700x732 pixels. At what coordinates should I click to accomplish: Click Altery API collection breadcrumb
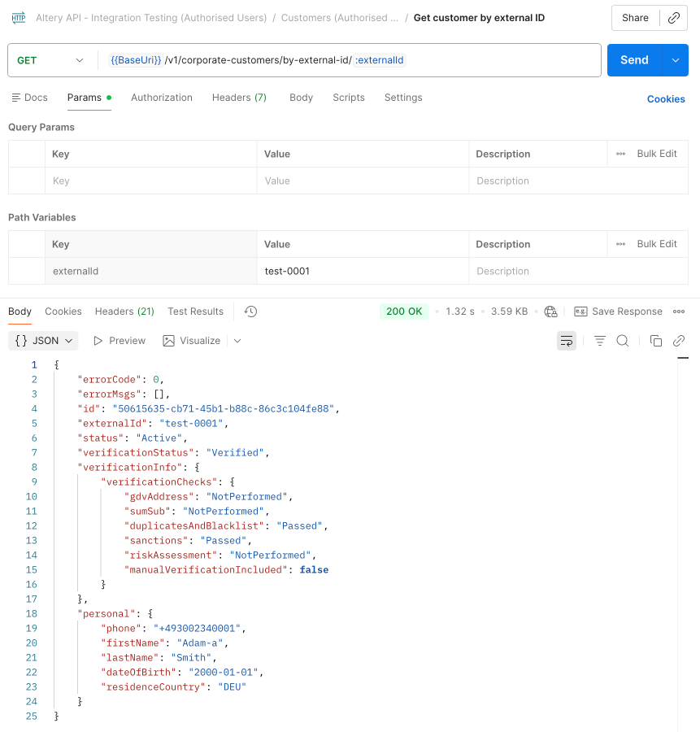[x=151, y=18]
